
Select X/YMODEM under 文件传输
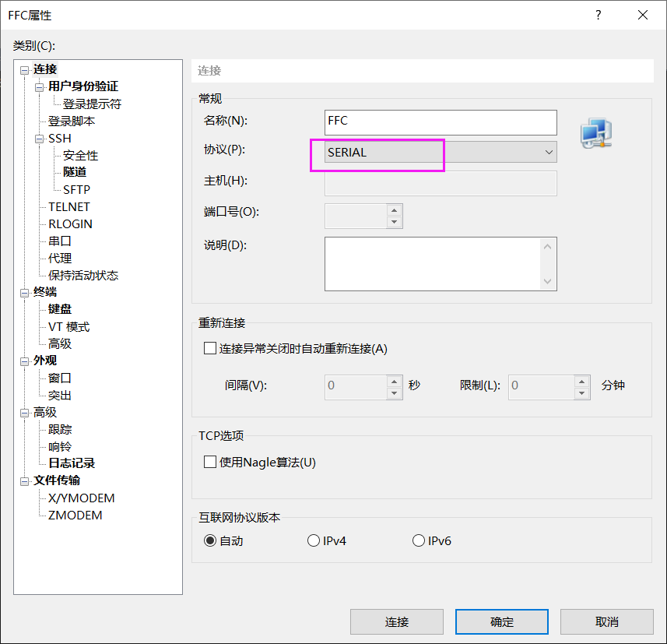pos(81,498)
